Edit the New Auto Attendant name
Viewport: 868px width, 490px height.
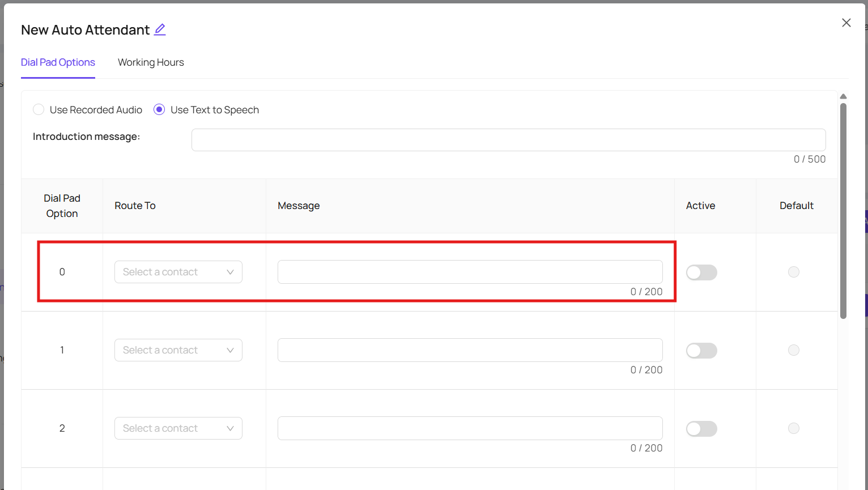(x=160, y=29)
